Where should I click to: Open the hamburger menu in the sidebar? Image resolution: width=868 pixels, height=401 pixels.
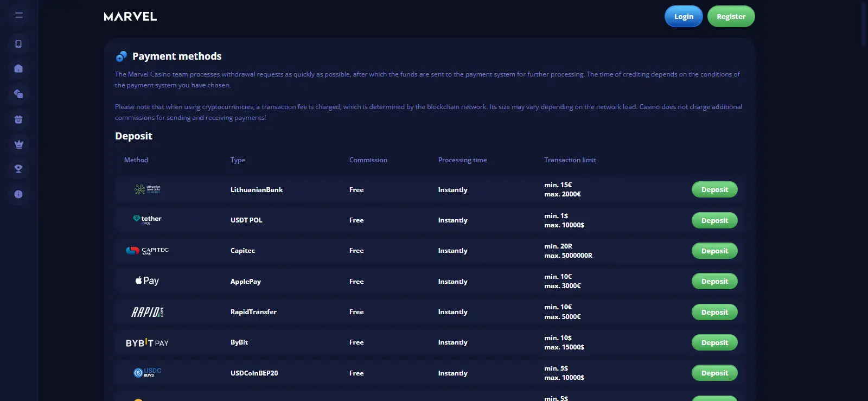19,15
